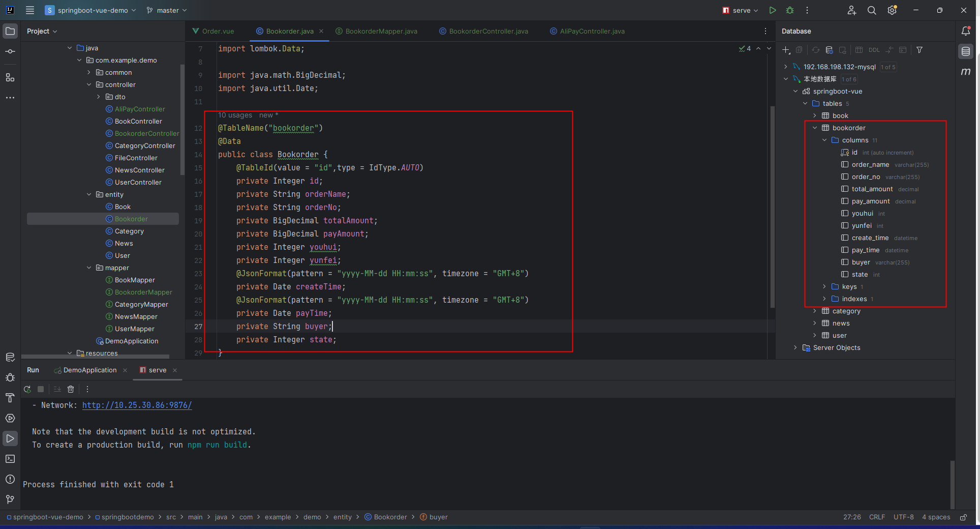Toggle the Run tool window button
Image resolution: width=980 pixels, height=529 pixels.
coord(10,438)
